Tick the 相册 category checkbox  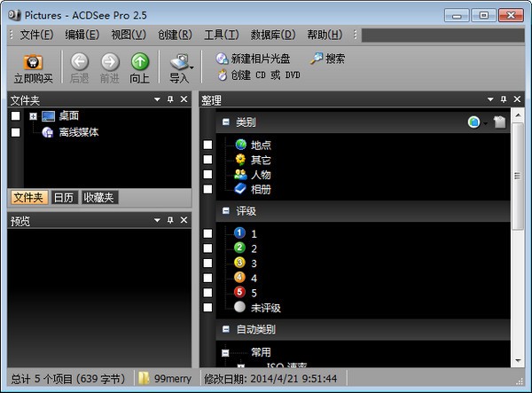207,189
